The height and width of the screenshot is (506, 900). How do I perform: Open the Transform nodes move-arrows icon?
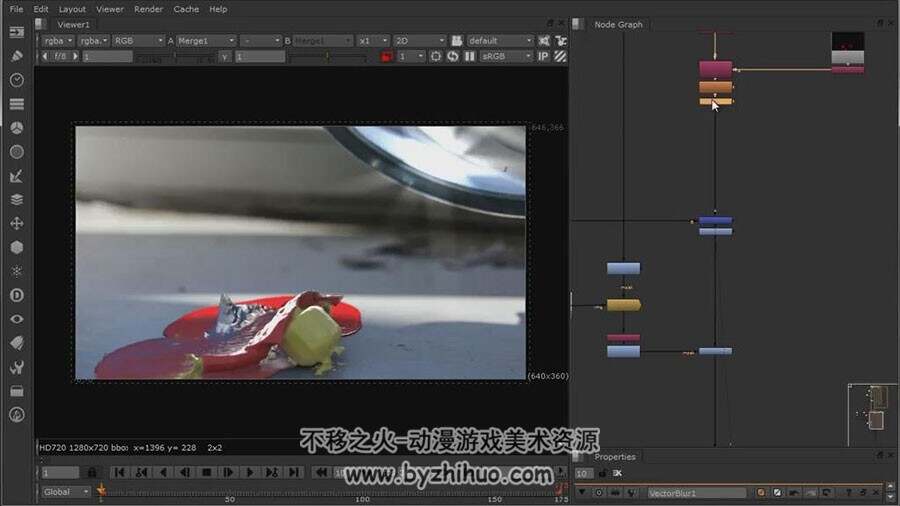[x=17, y=223]
